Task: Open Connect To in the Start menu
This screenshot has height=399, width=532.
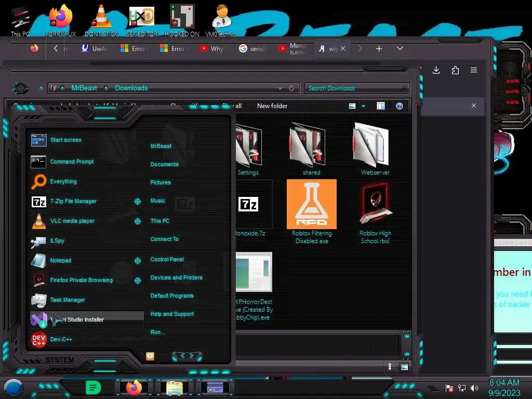Action: pyautogui.click(x=164, y=239)
